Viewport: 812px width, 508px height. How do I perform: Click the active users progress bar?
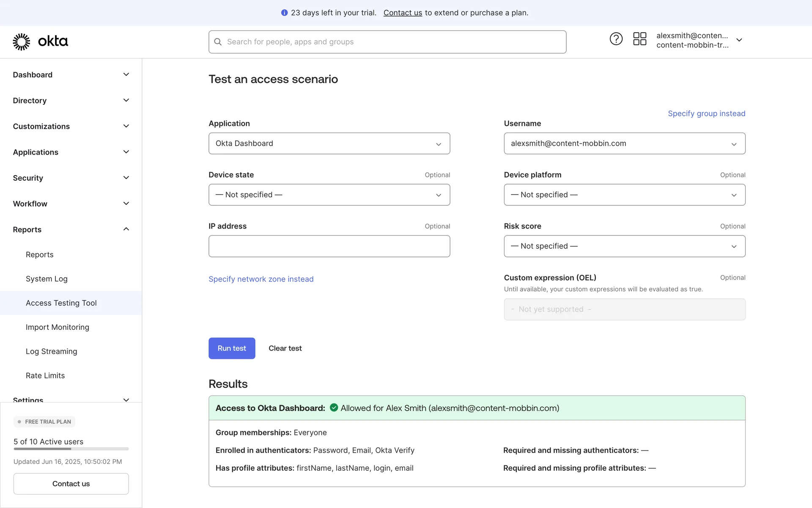point(71,449)
